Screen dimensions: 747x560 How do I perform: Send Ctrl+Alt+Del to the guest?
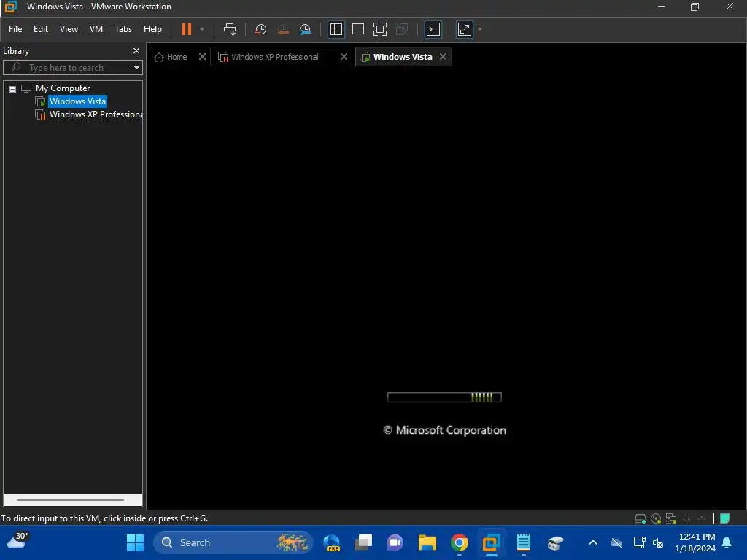coord(230,29)
